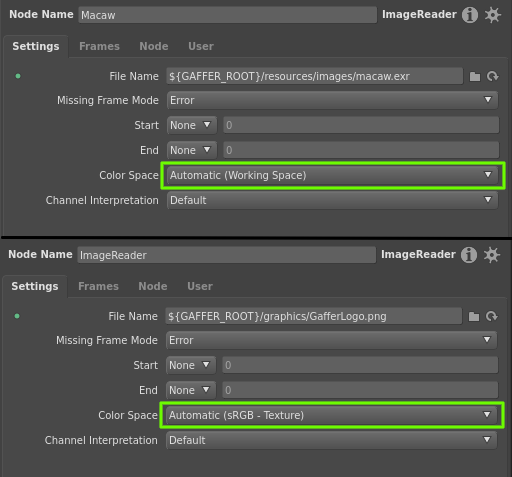Reload the macaw.exr file with refresh icon

tap(492, 77)
